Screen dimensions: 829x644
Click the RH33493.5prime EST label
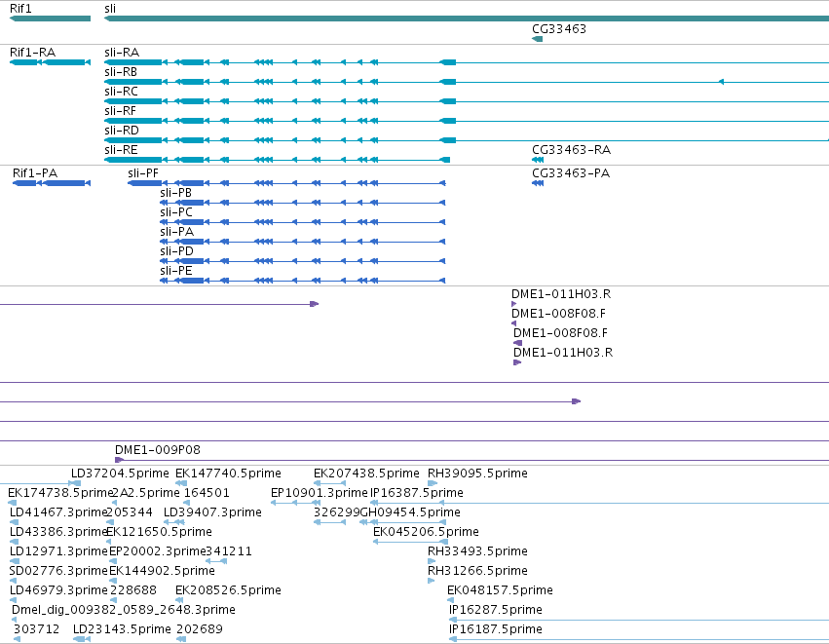click(x=477, y=551)
